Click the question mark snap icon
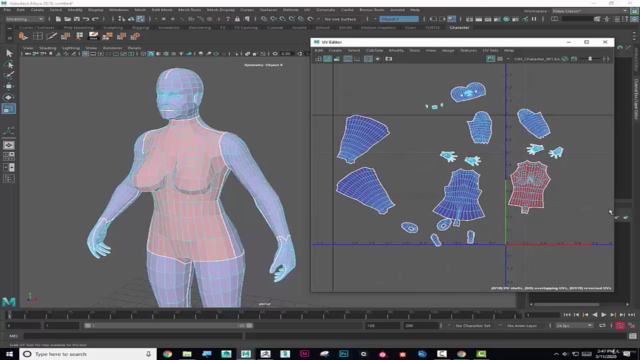 click(228, 19)
